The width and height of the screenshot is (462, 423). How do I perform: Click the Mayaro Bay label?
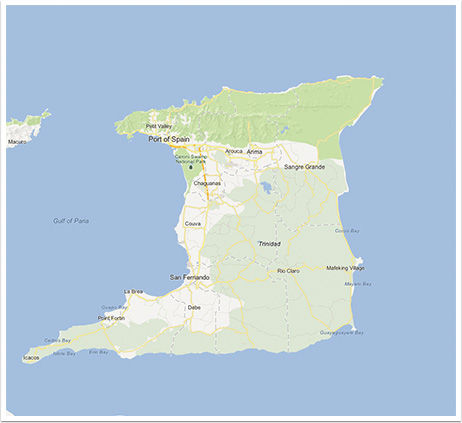click(358, 284)
